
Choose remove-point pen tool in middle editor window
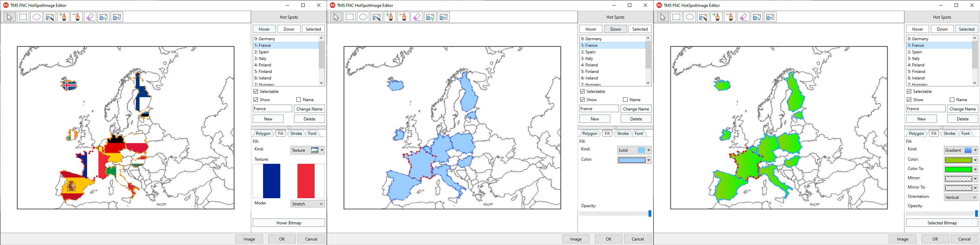click(x=404, y=17)
